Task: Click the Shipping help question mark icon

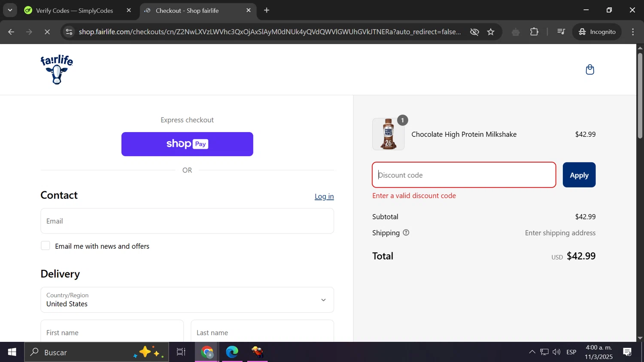Action: 406,233
